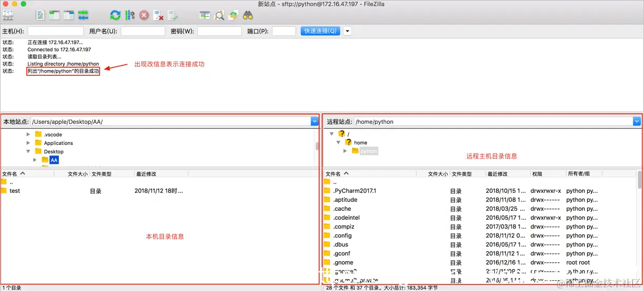Sort remote pane by 权限 column

click(547, 173)
